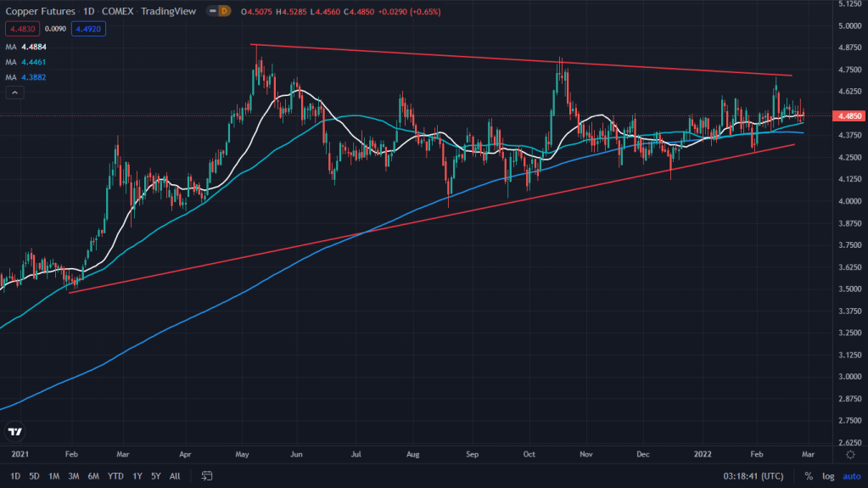This screenshot has height=488, width=868.
Task: Click the orange D delayed-data badge
Action: point(223,11)
